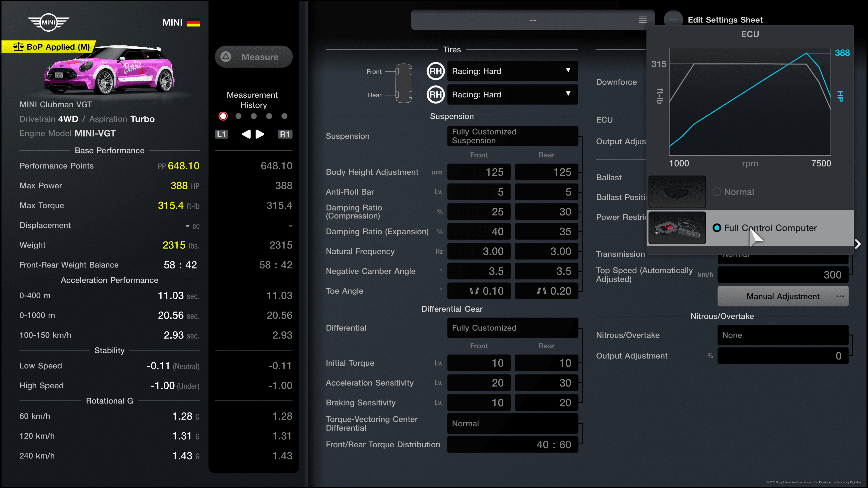Open rear tires Racing: Hard dropdown
This screenshot has height=488, width=868.
pos(512,95)
